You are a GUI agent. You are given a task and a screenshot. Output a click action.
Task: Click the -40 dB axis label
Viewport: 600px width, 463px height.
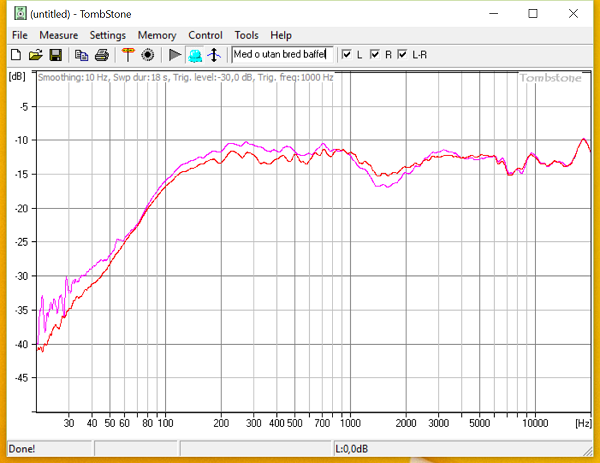pos(21,344)
